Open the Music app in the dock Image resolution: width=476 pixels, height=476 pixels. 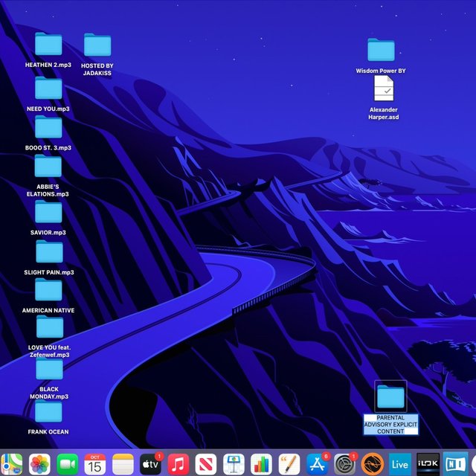[x=178, y=464]
